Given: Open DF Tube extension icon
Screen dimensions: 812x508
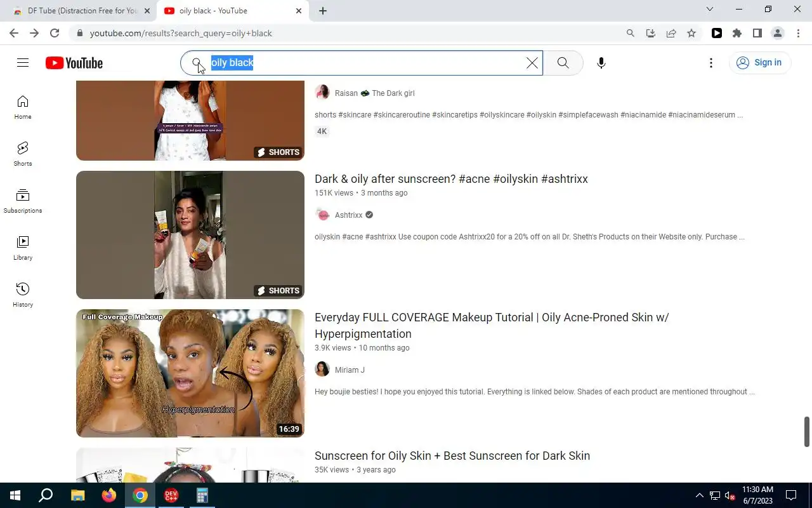Looking at the screenshot, I should coord(717,33).
